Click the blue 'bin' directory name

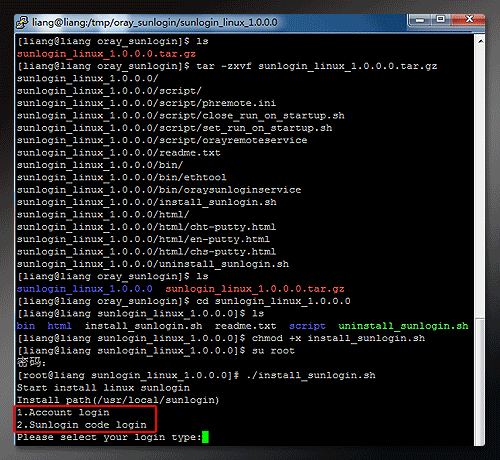[x=26, y=326]
